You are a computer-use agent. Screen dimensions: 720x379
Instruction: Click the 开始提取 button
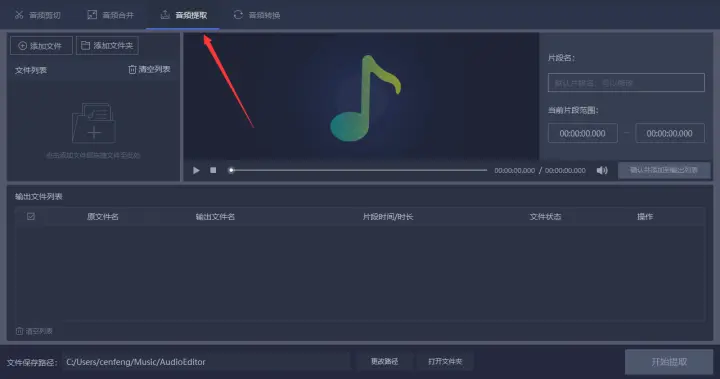coord(669,362)
